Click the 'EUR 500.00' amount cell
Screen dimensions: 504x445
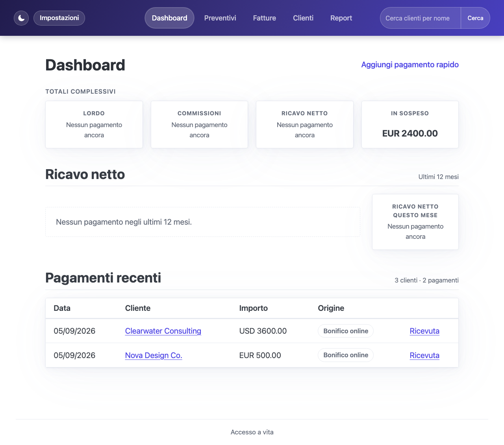(x=260, y=355)
